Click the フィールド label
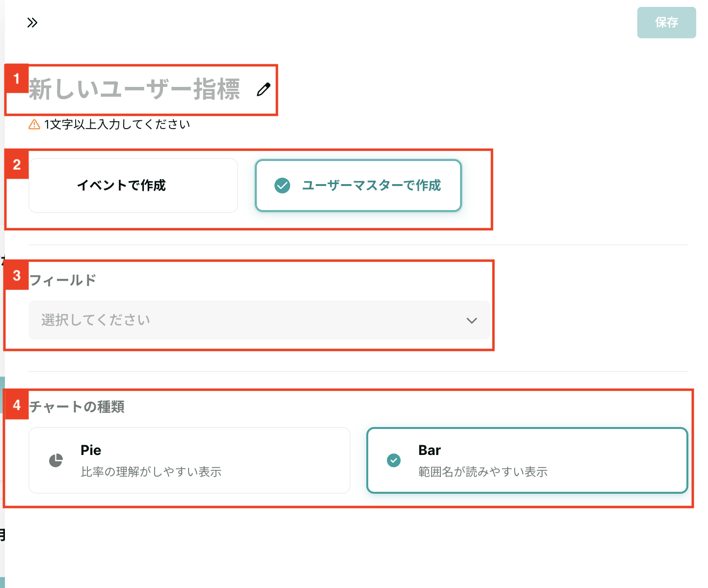This screenshot has height=588, width=708. click(62, 280)
